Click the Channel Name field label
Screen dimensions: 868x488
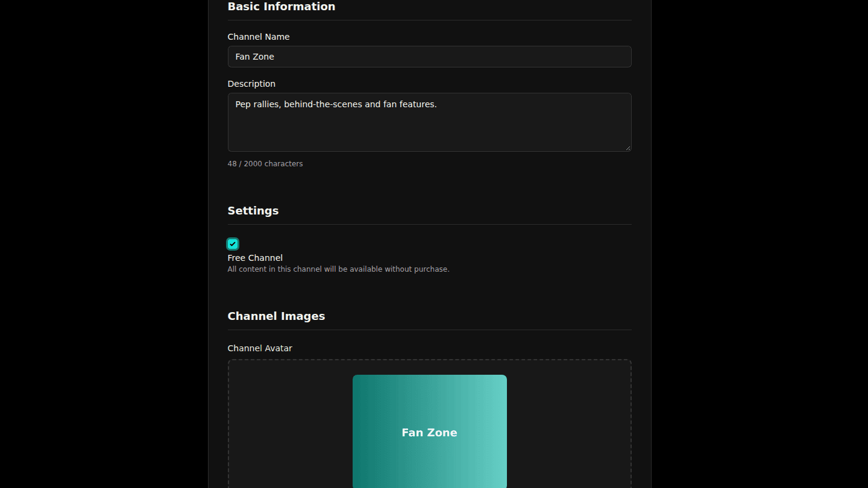tap(259, 37)
